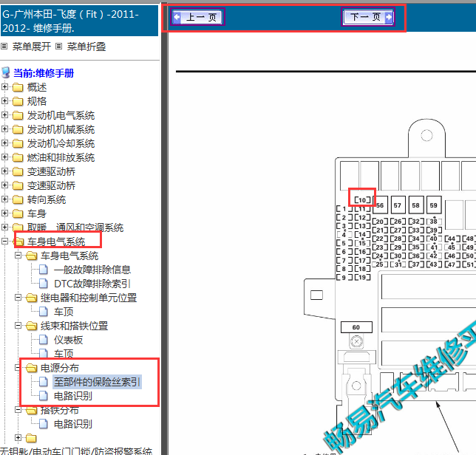Click the computer icon beside 当前:维修手册

coord(6,73)
